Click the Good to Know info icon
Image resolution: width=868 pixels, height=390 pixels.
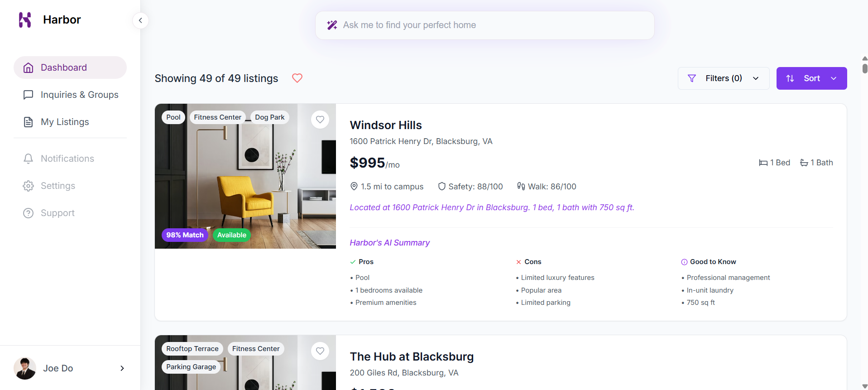pyautogui.click(x=684, y=262)
